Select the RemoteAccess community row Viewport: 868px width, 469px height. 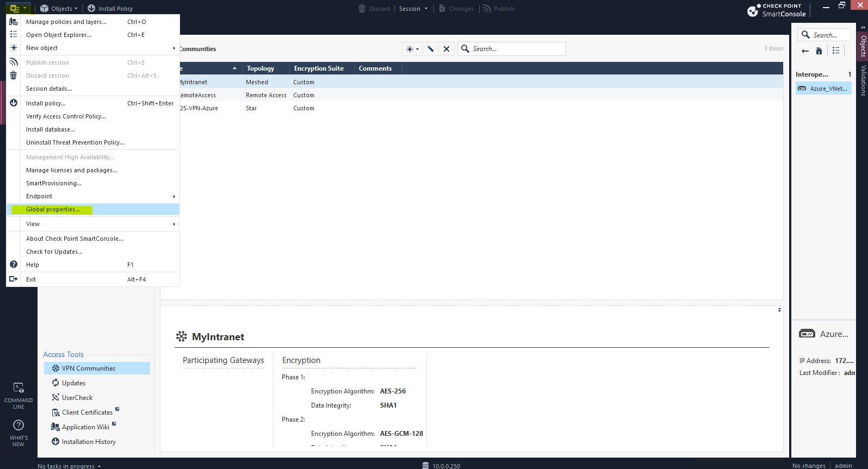click(x=481, y=95)
